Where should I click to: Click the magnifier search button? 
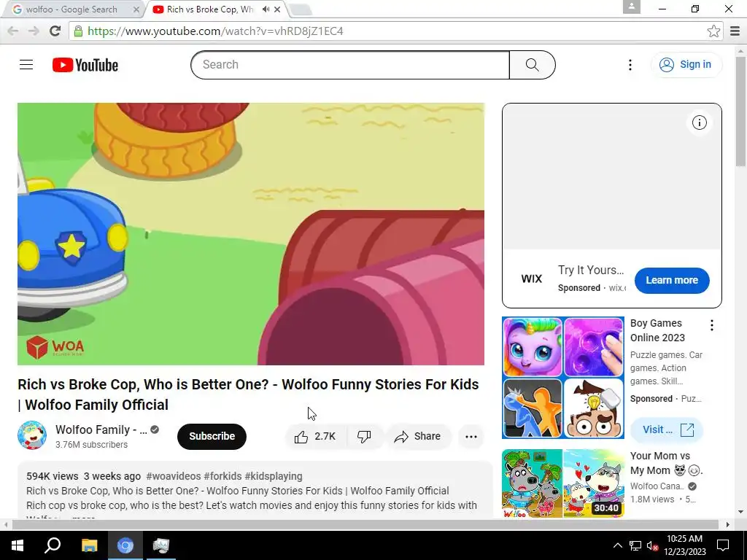click(532, 65)
